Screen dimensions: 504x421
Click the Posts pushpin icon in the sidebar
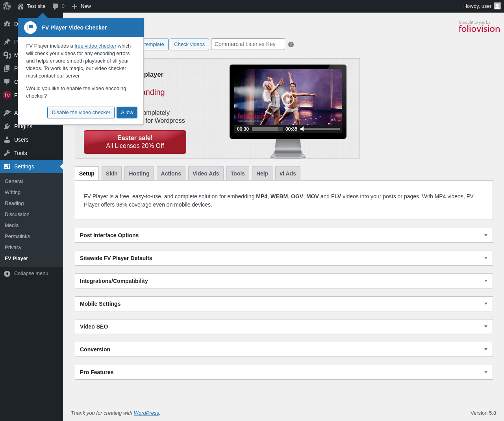(7, 42)
